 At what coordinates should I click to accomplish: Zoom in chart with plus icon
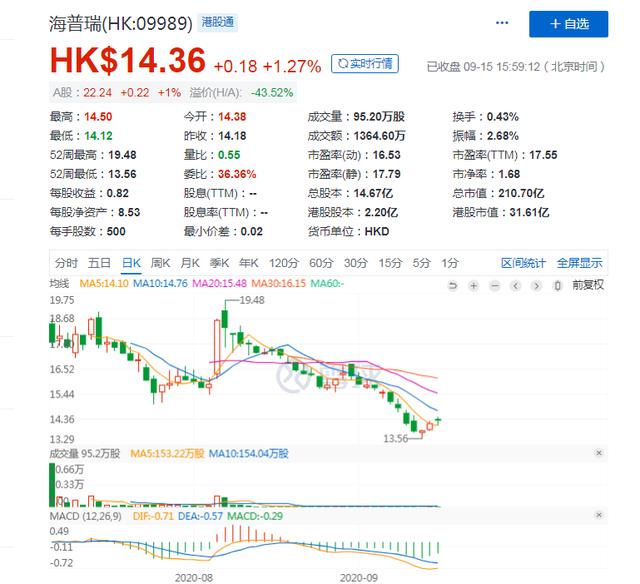(x=473, y=286)
